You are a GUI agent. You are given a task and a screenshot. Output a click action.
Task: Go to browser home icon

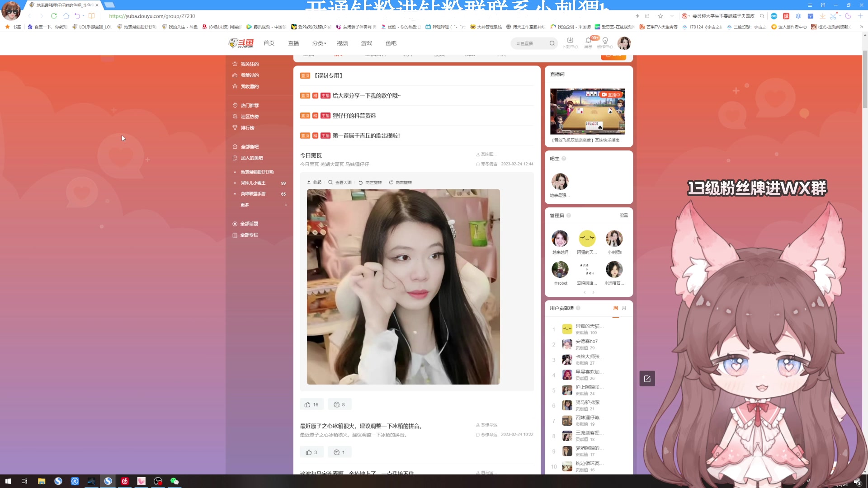[x=66, y=16]
